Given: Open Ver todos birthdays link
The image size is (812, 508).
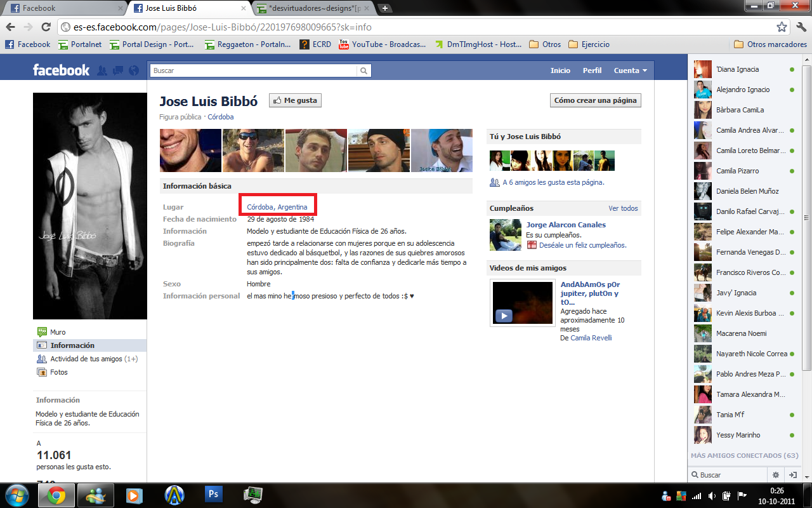Looking at the screenshot, I should (623, 208).
